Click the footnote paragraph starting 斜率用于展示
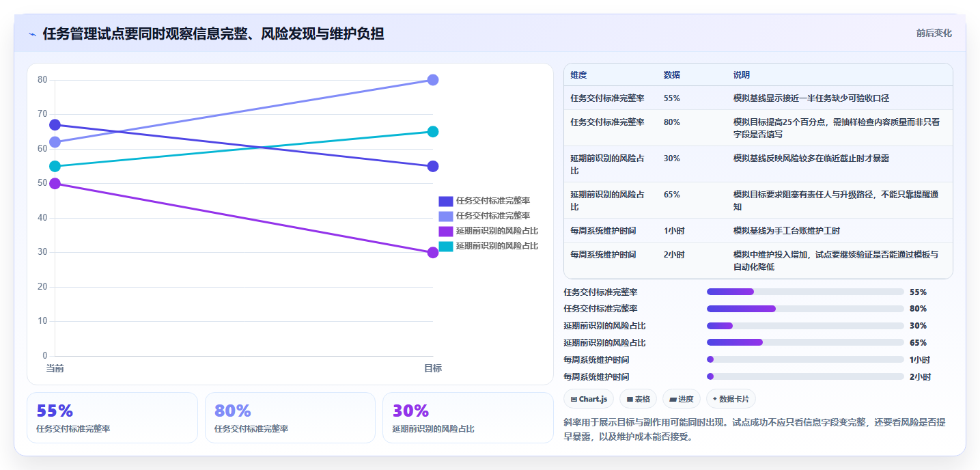 [x=755, y=430]
